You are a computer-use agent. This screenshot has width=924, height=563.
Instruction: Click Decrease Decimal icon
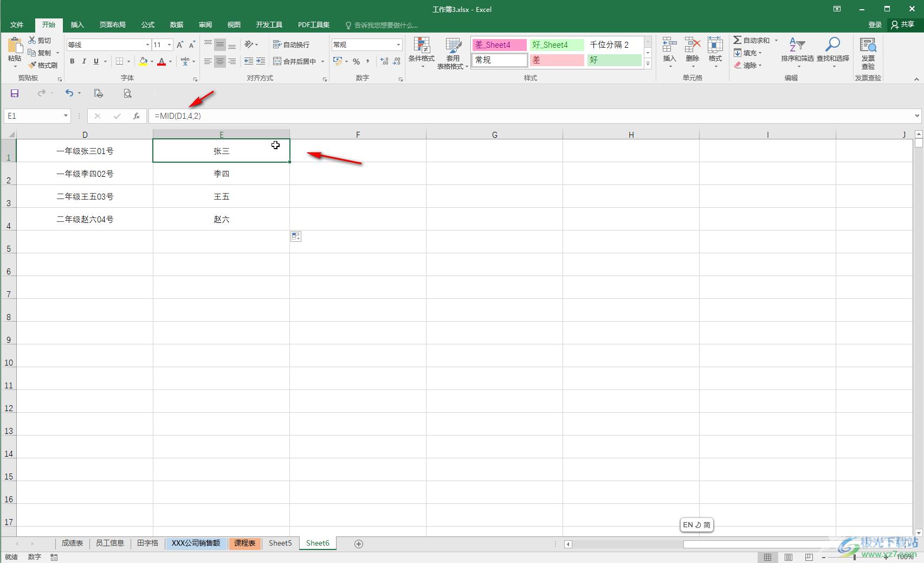coord(397,61)
